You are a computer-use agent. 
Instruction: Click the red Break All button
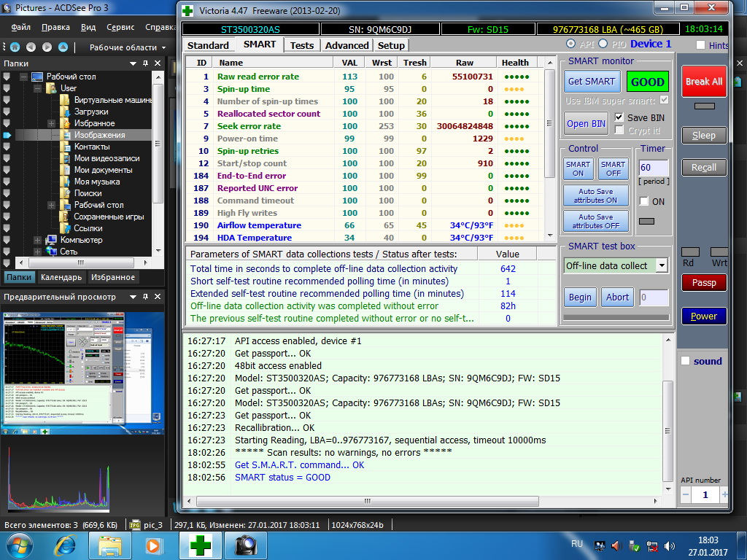click(x=704, y=82)
